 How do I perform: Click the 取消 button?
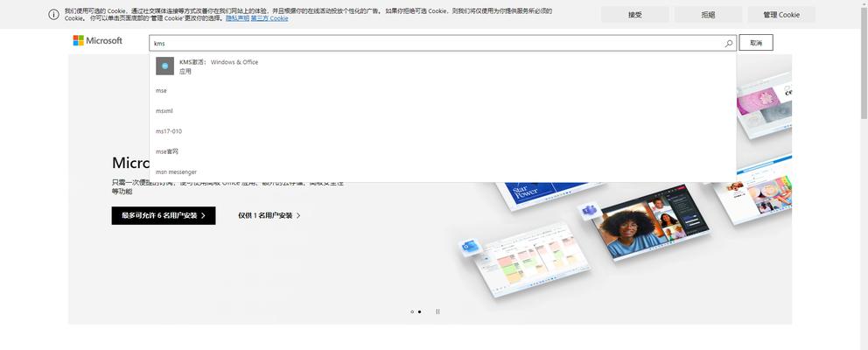pos(756,43)
